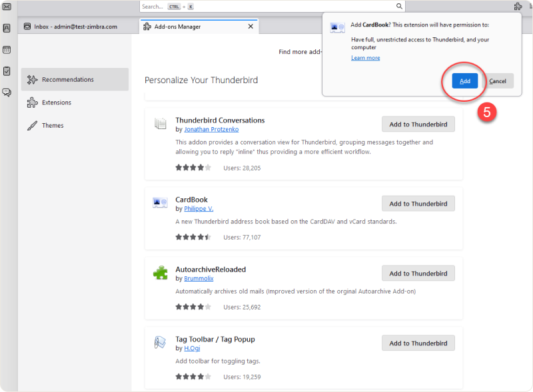Click the Personalize Your Thunderbird heading
533x392 pixels.
tap(201, 80)
